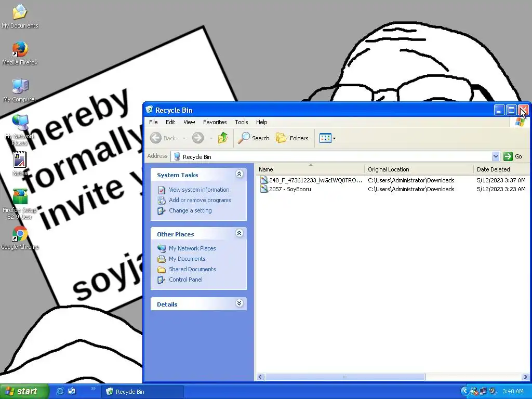The width and height of the screenshot is (532, 399).
Task: Open My Documents desktop icon
Action: click(20, 16)
